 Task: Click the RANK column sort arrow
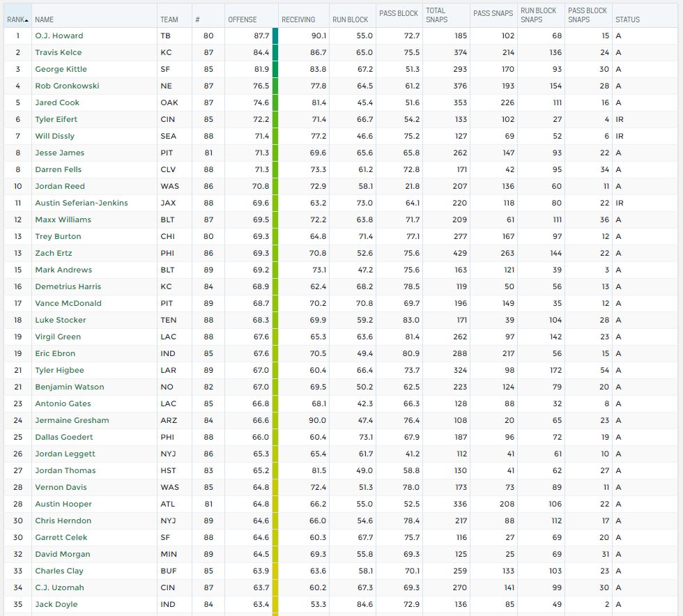26,20
